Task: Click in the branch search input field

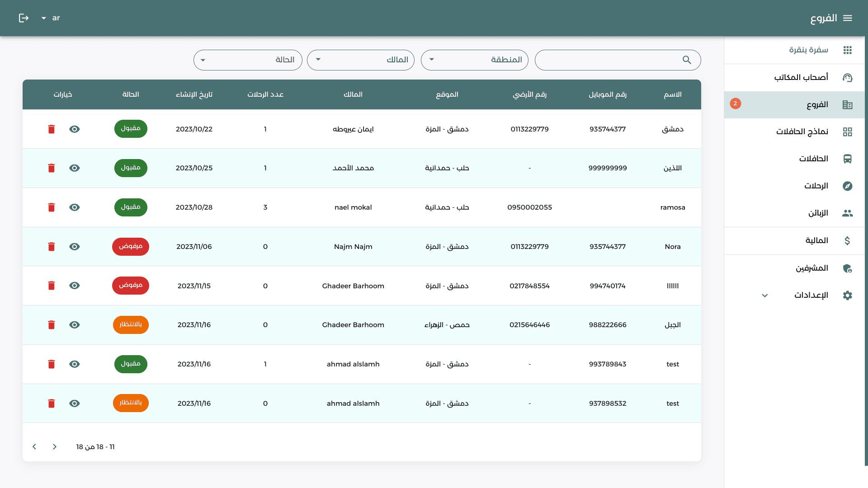Action: (x=618, y=60)
